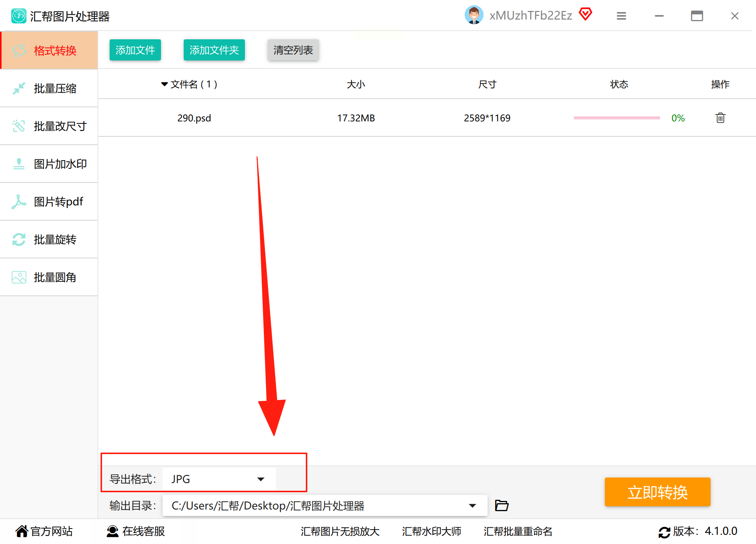Open 汇帮水印大师 link
The height and width of the screenshot is (544, 756).
coord(431,531)
